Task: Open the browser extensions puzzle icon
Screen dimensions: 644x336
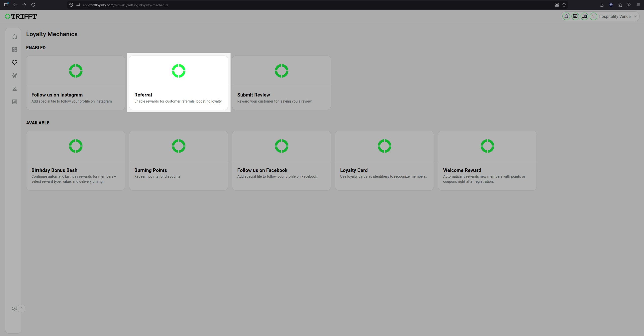Action: tap(620, 5)
